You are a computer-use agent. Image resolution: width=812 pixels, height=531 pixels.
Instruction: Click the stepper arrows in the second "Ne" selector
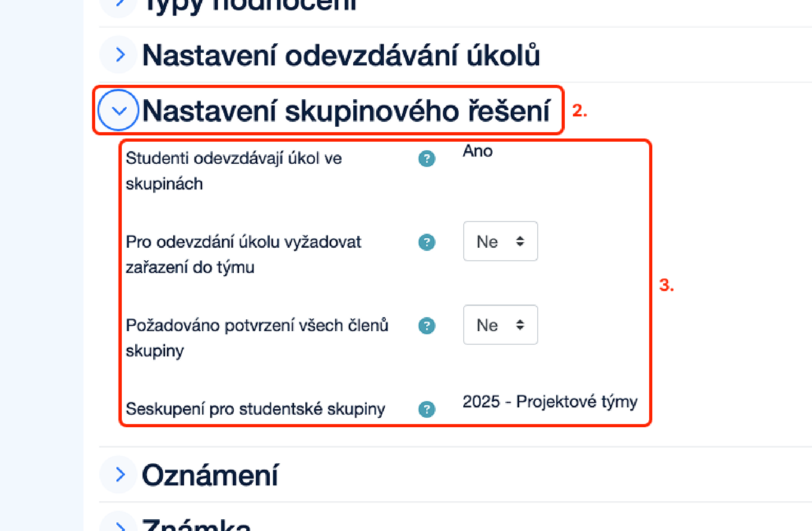[520, 325]
